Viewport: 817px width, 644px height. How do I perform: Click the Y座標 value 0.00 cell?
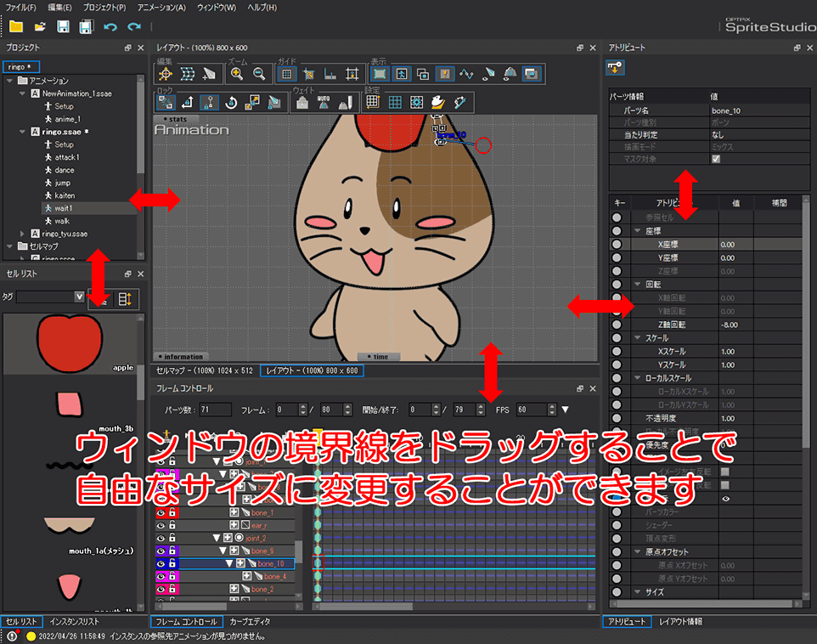point(735,257)
